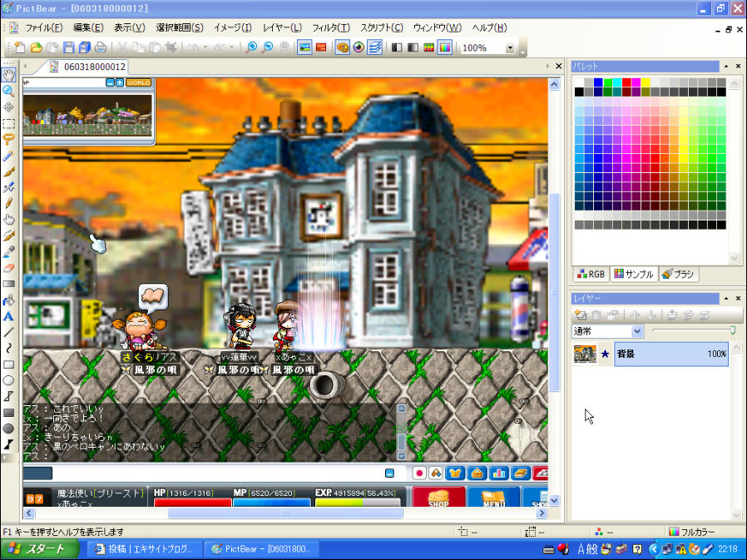Add a new layer in layer panel
Image resolution: width=747 pixels, height=560 pixels.
tap(581, 315)
